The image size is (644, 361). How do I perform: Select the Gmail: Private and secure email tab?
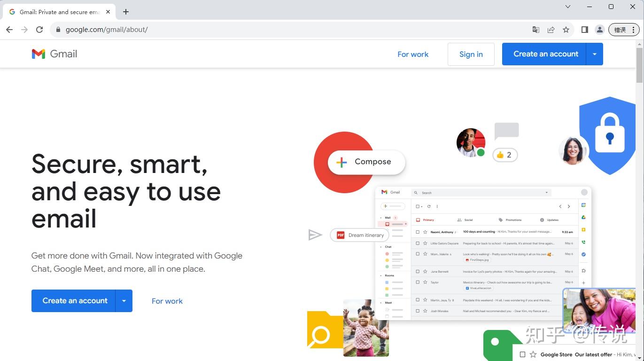(x=59, y=12)
